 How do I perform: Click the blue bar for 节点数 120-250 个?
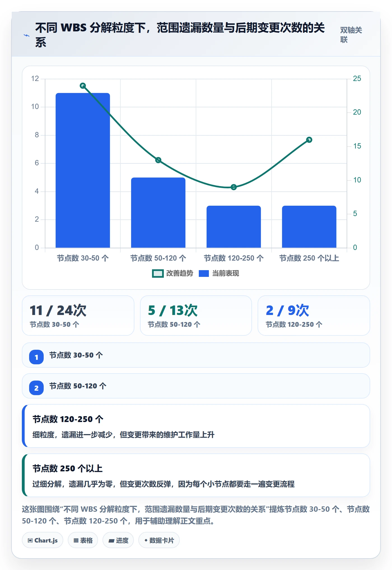[234, 227]
